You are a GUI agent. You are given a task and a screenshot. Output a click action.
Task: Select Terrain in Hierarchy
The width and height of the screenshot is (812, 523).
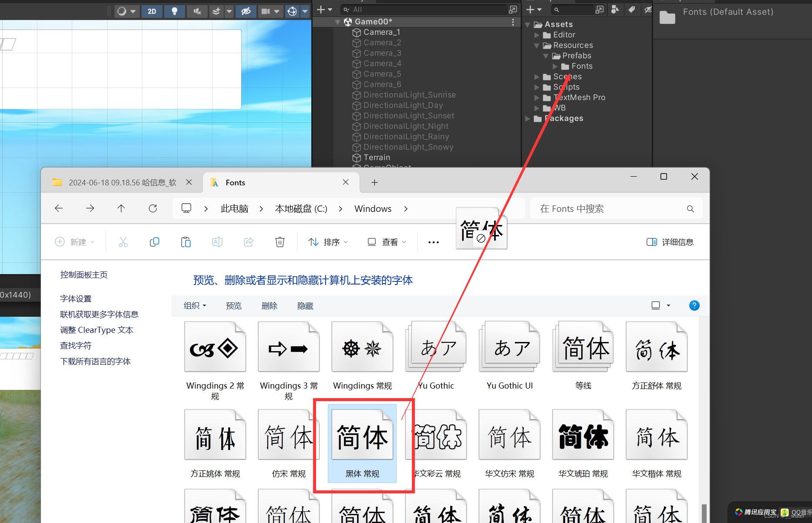tap(377, 158)
